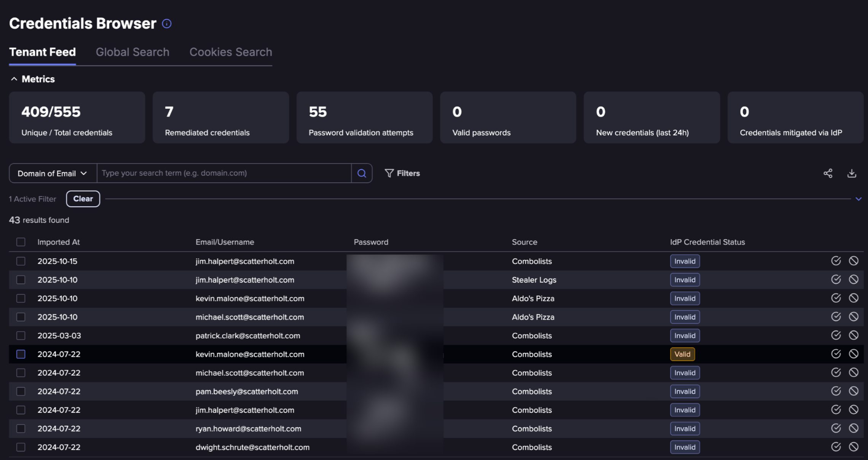The image size is (868, 460).
Task: Click the IdP Credential Status column header
Action: (707, 242)
